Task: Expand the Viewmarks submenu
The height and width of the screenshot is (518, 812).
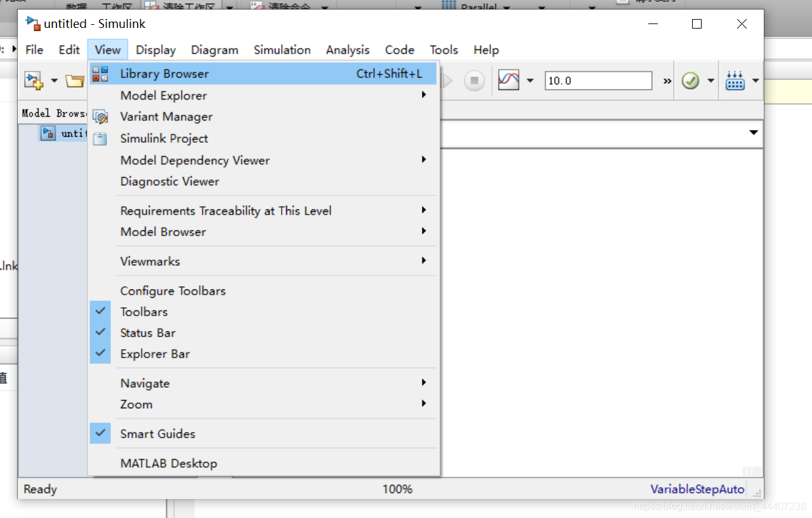Action: pos(263,261)
